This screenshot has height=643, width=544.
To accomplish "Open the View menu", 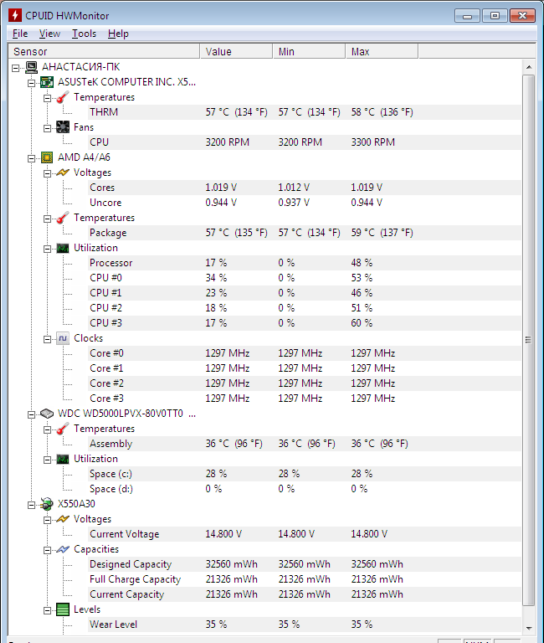I will tap(50, 34).
